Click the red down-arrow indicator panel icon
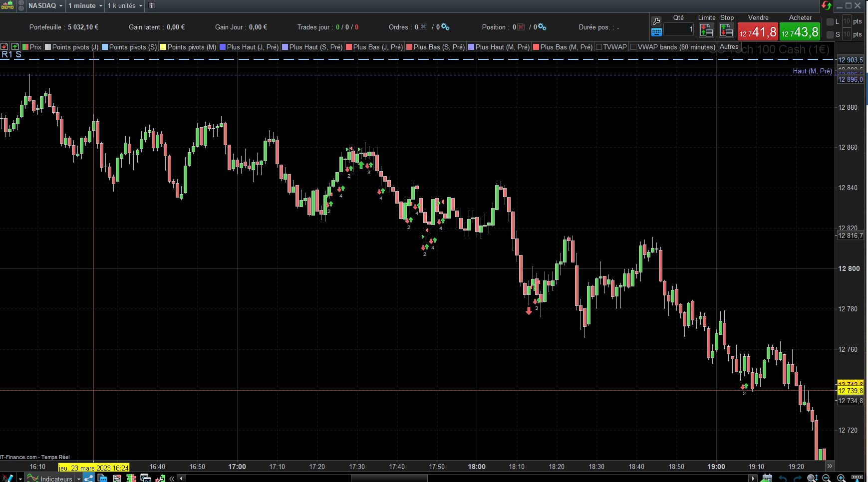The image size is (868, 482). pos(4,46)
